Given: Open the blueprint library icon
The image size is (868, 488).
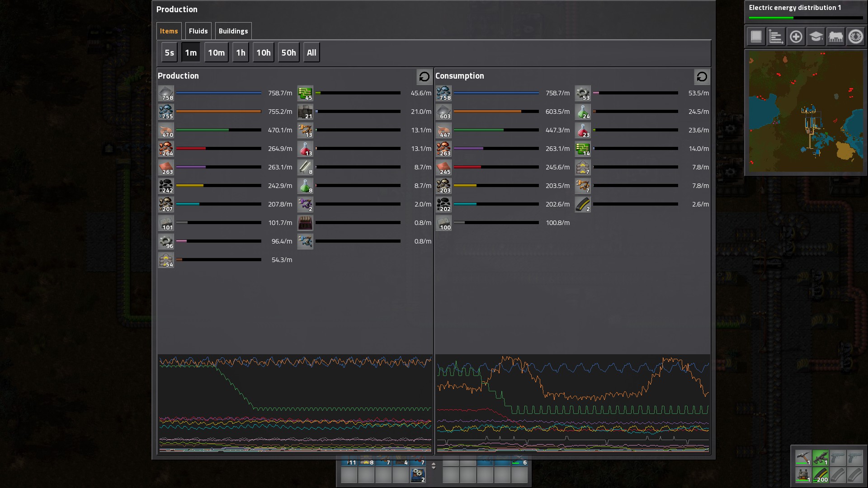Looking at the screenshot, I should coord(756,37).
